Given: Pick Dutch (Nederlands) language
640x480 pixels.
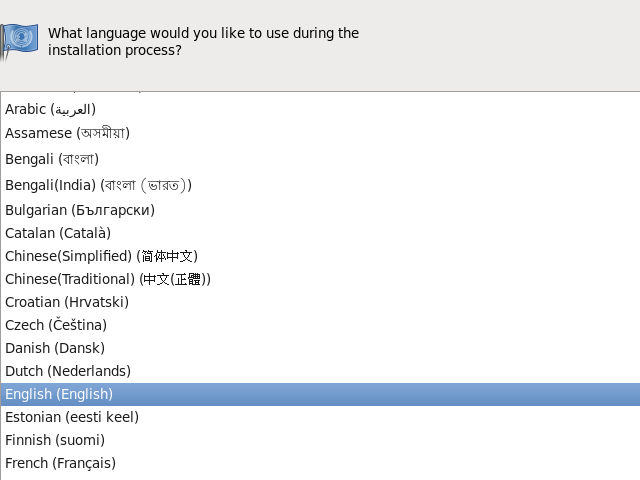Looking at the screenshot, I should point(68,371).
